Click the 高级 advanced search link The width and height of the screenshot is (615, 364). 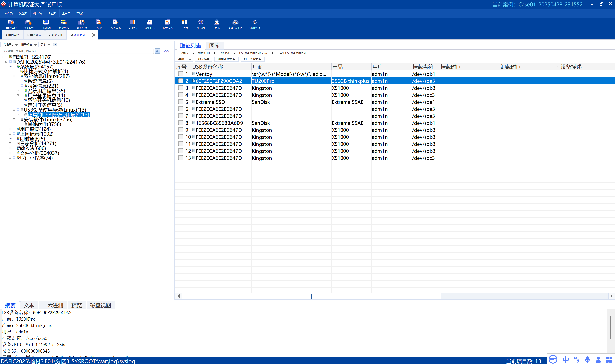coord(167,51)
